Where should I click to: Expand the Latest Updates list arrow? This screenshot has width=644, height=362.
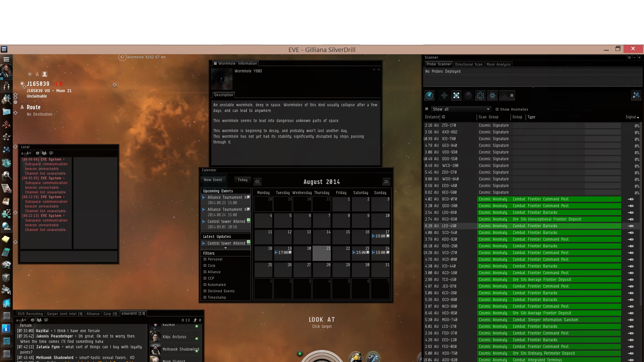click(225, 248)
